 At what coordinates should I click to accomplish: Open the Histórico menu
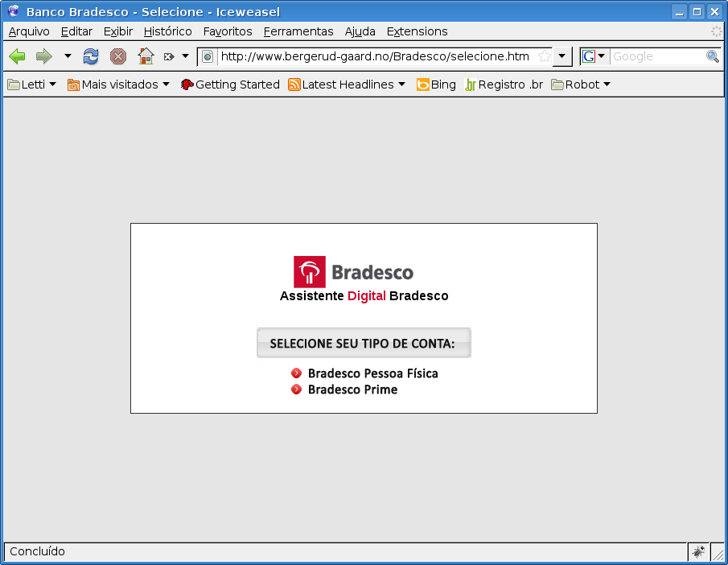click(167, 31)
